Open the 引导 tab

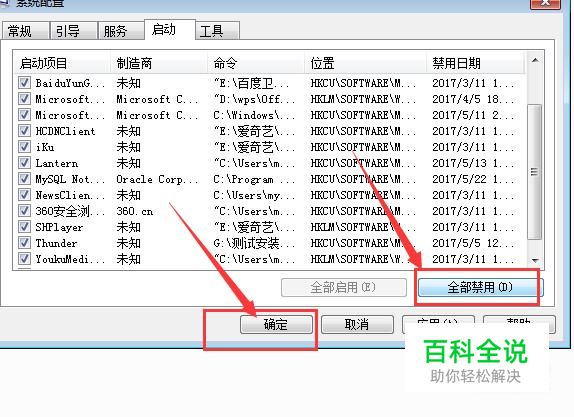tap(74, 31)
